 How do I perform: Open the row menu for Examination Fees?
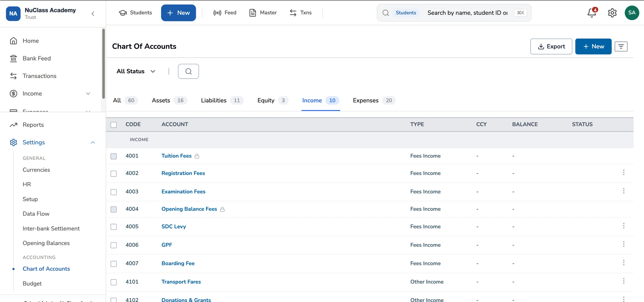624,191
